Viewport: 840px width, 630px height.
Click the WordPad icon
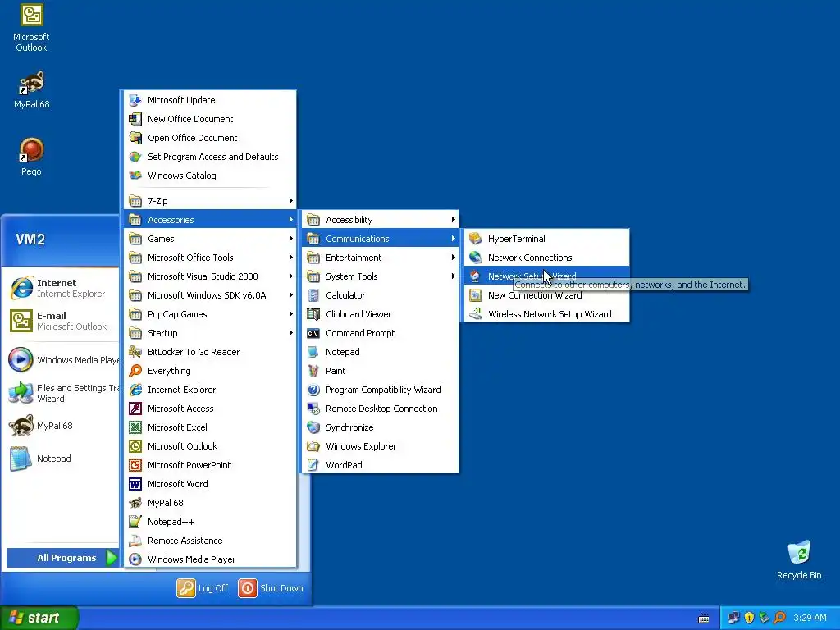pyautogui.click(x=313, y=465)
